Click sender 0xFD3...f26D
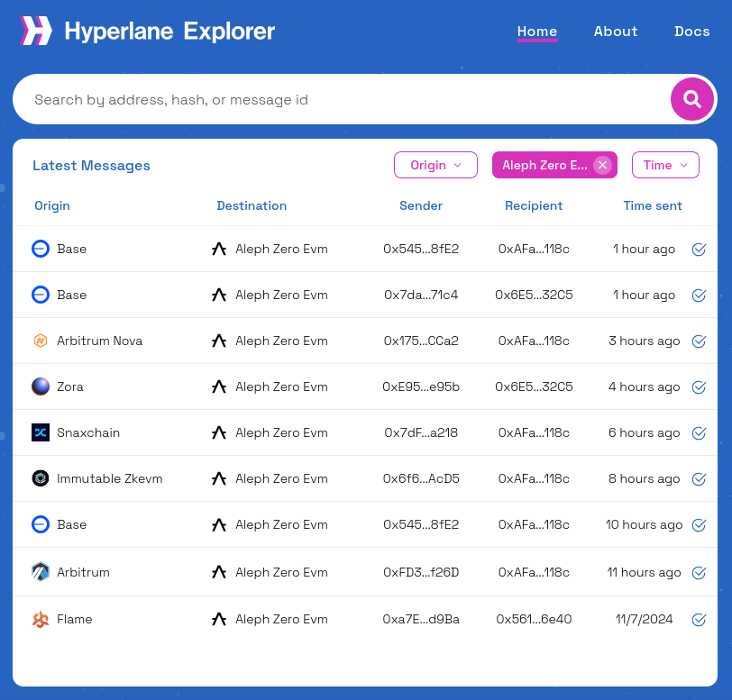Viewport: 732px width, 700px height. [421, 573]
